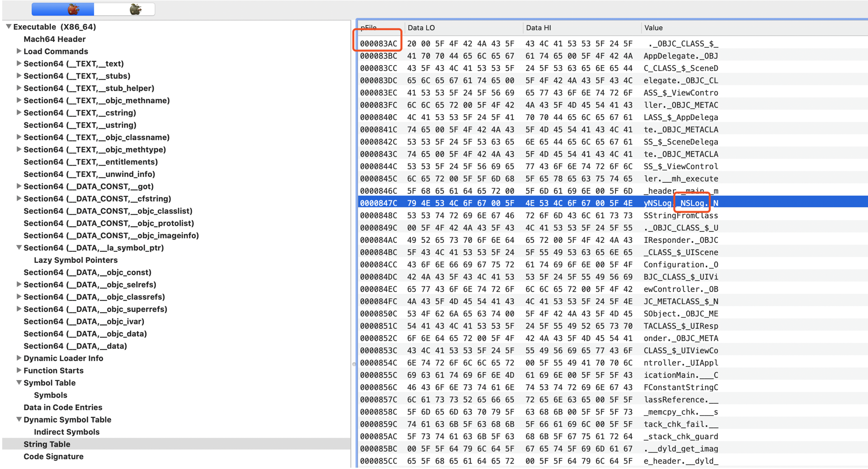The height and width of the screenshot is (469, 868).
Task: Expand the Dynamic Loader Info node
Action: coord(19,358)
